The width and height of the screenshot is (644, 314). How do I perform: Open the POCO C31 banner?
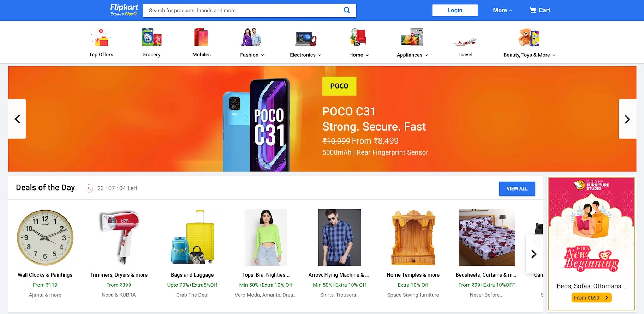coord(322,119)
